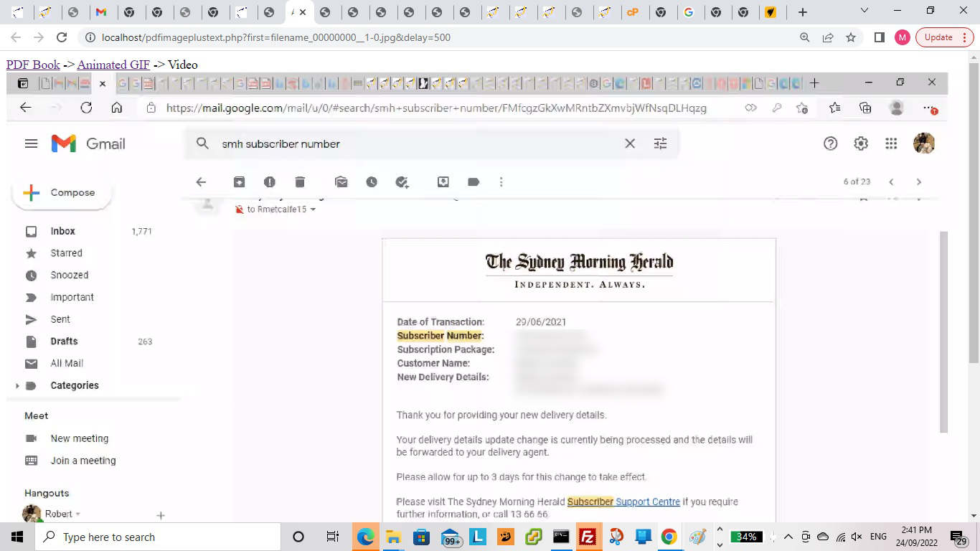Click the Gmail logo

[x=88, y=143]
